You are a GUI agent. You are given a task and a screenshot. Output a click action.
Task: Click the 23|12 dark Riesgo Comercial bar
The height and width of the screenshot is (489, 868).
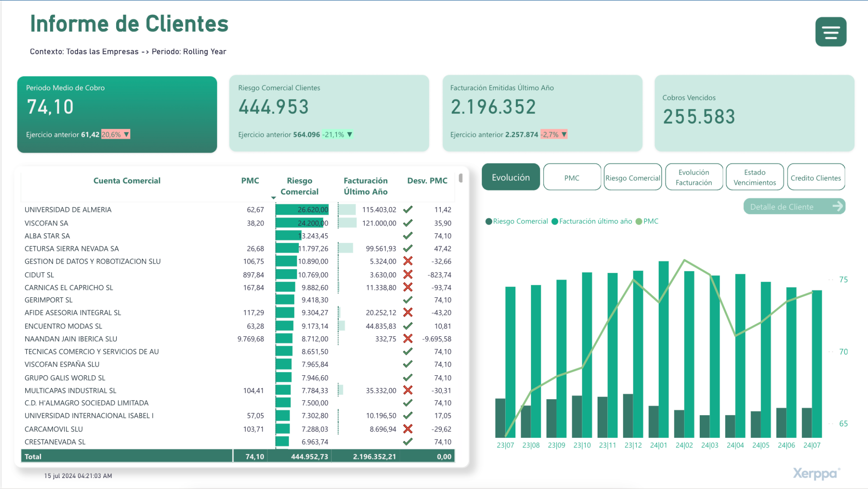(x=628, y=416)
